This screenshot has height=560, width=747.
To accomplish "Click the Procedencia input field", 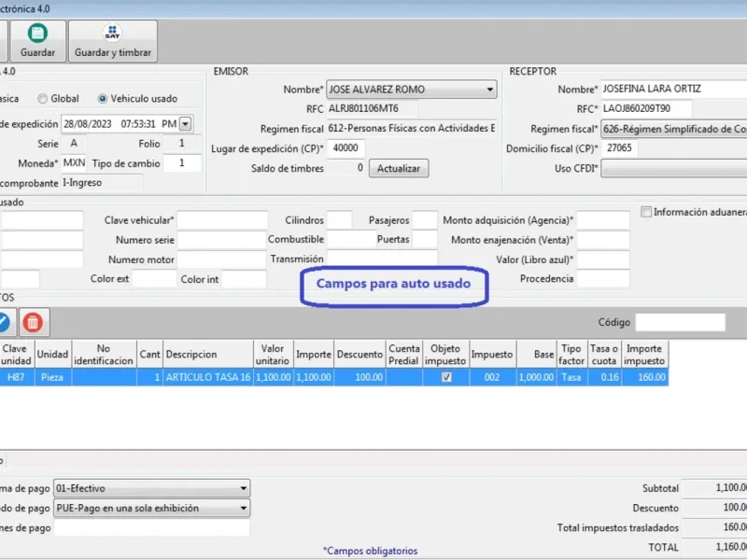I will (603, 279).
